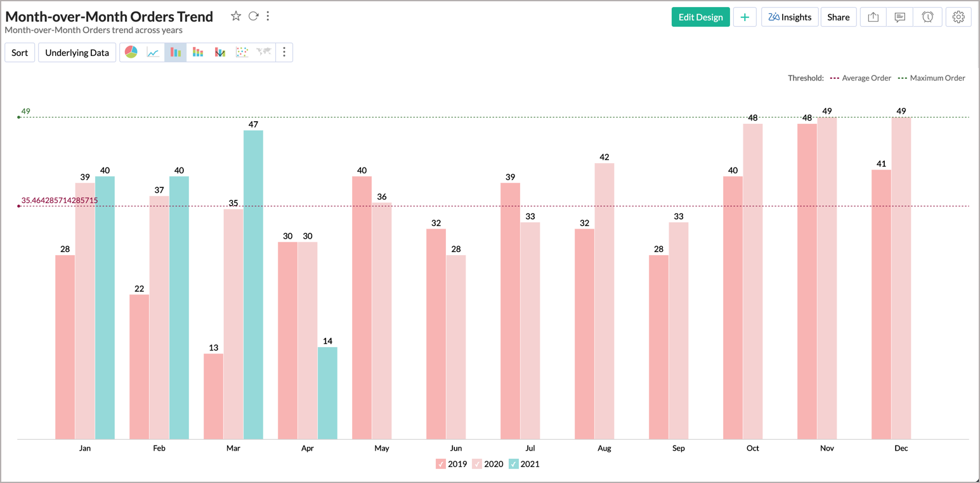
Task: Mark the report as favorite with star
Action: click(x=236, y=16)
